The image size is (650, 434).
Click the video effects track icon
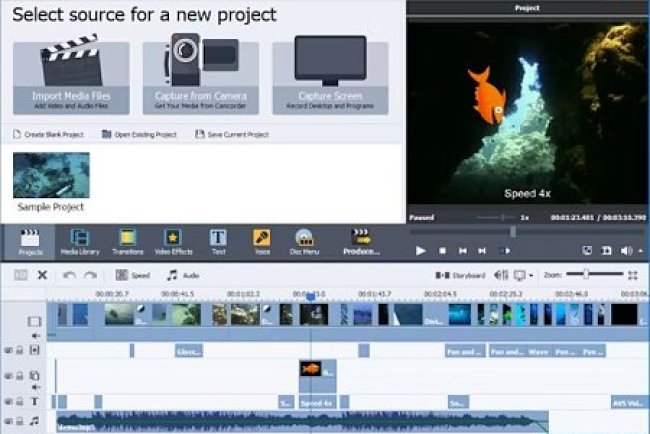point(35,350)
